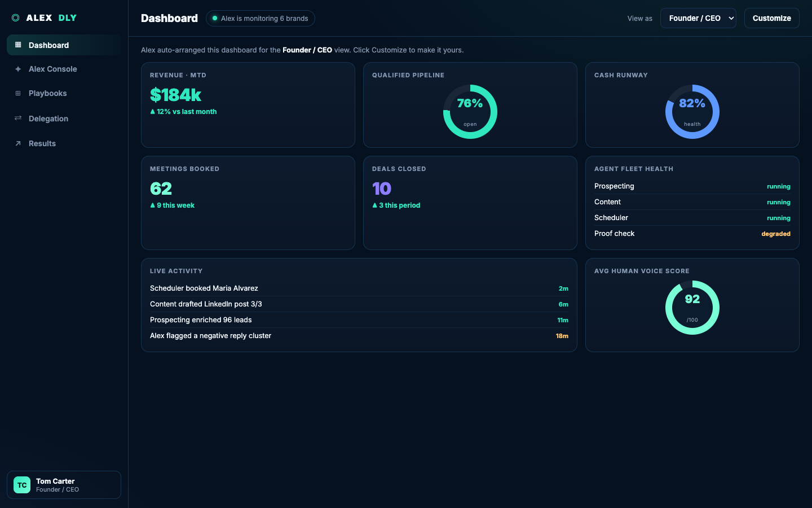
Task: Open Tom Carter's profile card
Action: pos(64,485)
